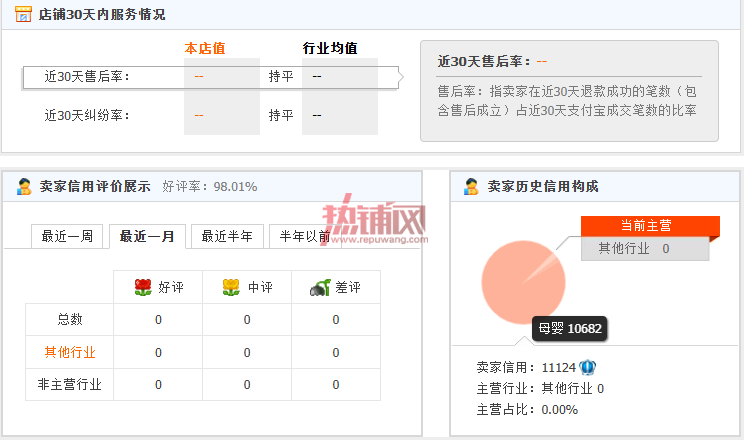Click the seller history credit person icon
This screenshot has height=440, width=749.
click(x=471, y=186)
